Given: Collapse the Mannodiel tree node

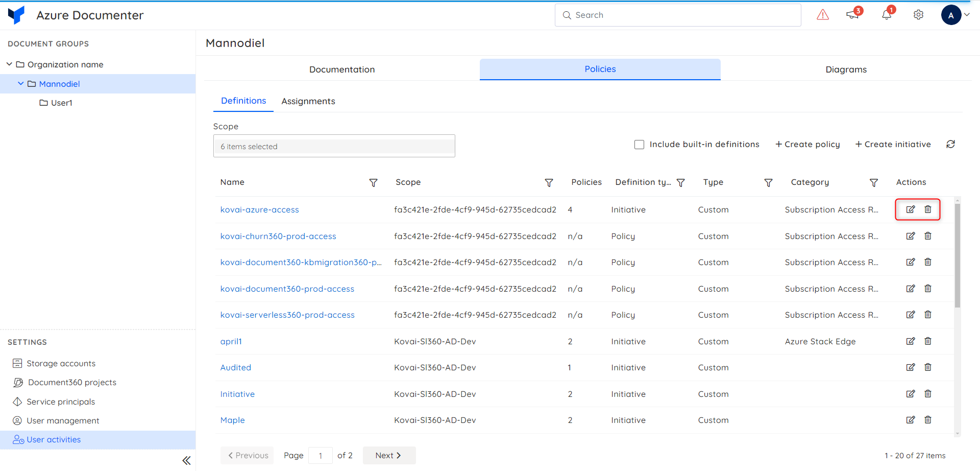Looking at the screenshot, I should coord(21,83).
